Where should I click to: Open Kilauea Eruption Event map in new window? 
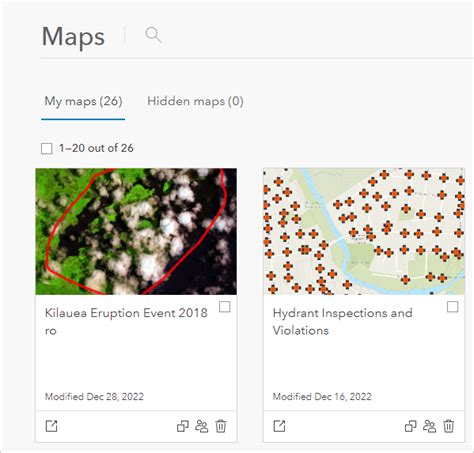pyautogui.click(x=51, y=426)
